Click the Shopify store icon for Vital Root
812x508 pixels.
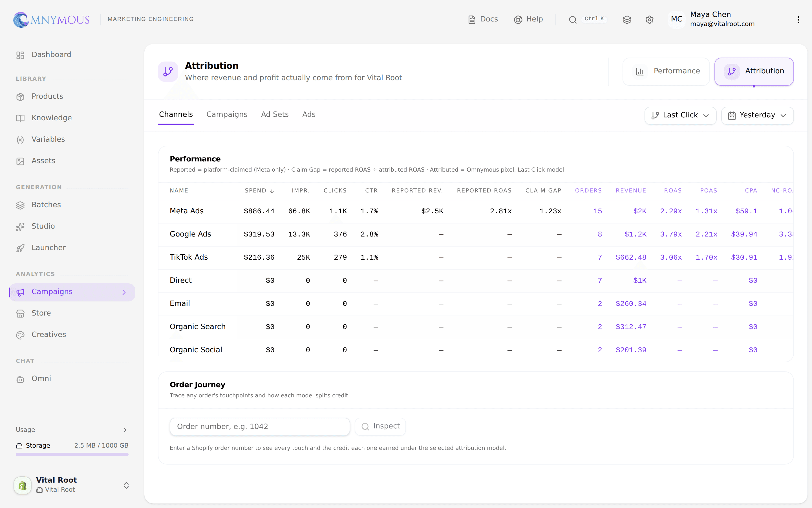point(23,485)
